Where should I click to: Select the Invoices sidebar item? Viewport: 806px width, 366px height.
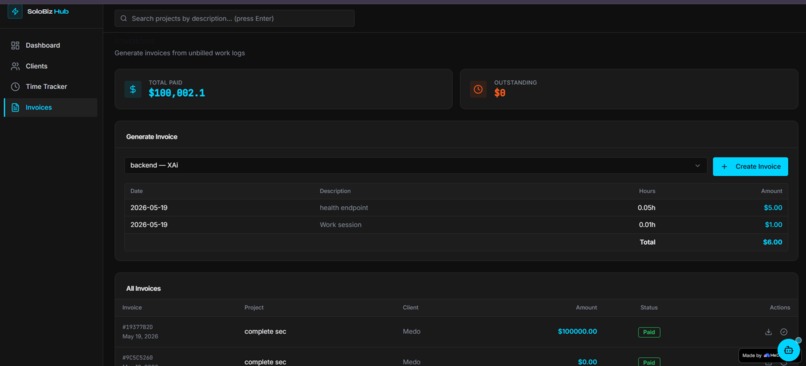pos(50,107)
